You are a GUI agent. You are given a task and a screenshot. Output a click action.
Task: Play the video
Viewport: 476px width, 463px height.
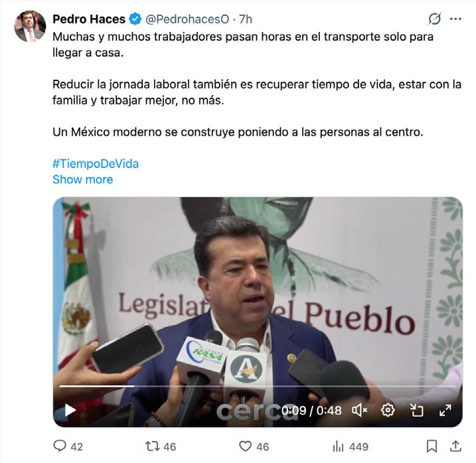[70, 410]
